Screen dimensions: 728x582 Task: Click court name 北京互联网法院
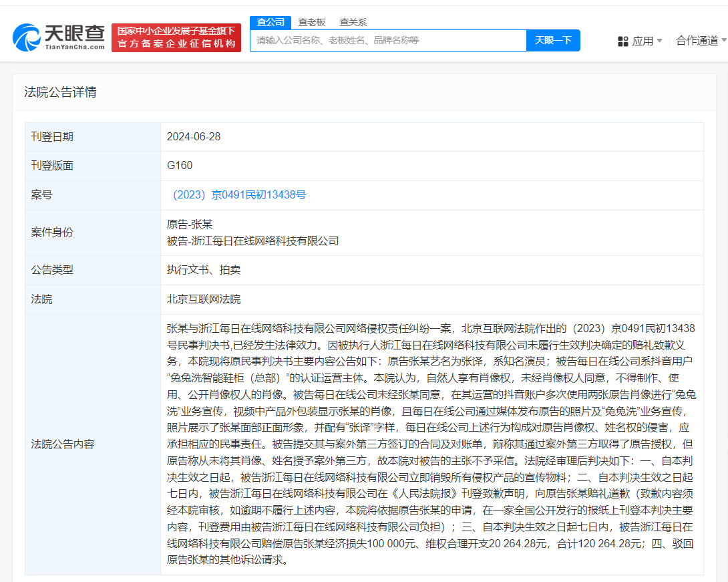pyautogui.click(x=202, y=299)
